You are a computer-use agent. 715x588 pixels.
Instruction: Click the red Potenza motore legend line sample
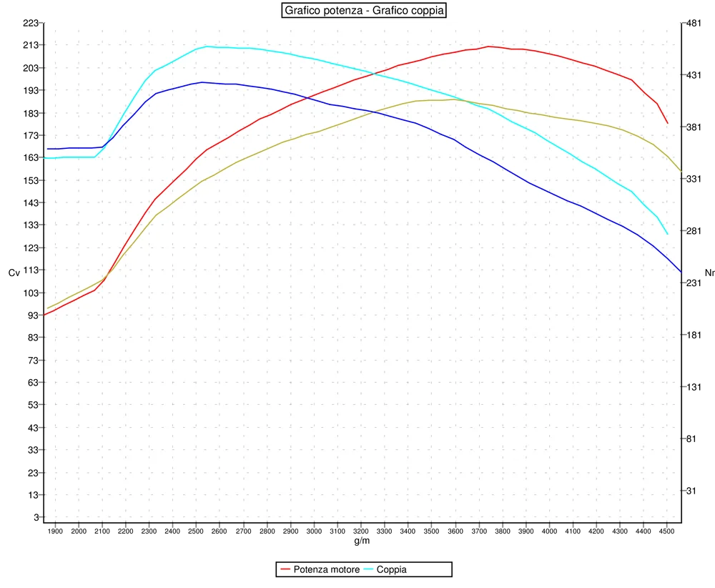pos(286,569)
